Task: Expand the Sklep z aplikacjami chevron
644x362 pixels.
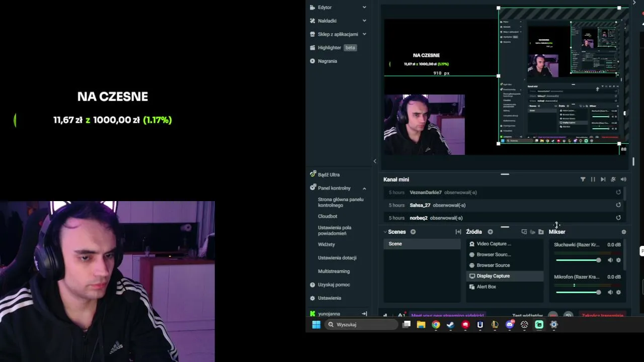Action: (364, 34)
